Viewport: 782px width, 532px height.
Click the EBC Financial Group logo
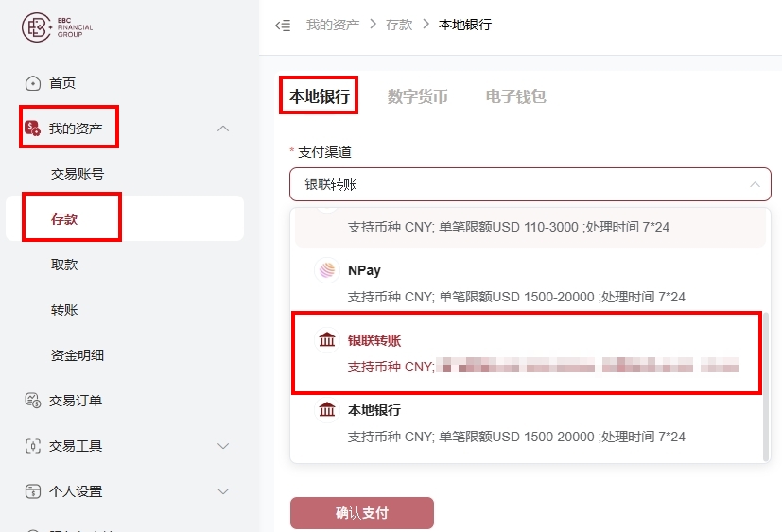(x=57, y=26)
